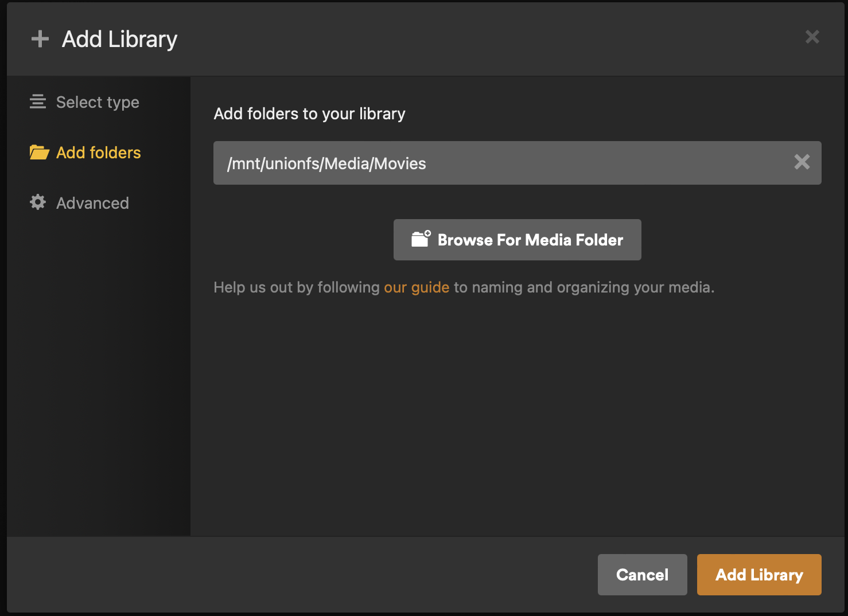
Task: Click the empty area below the help text
Action: tap(505, 413)
